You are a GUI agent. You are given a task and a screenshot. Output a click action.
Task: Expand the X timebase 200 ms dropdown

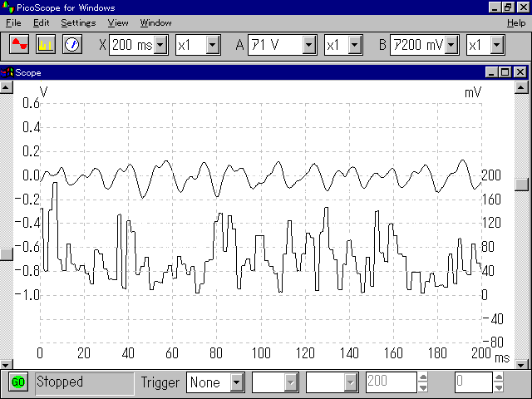point(160,45)
